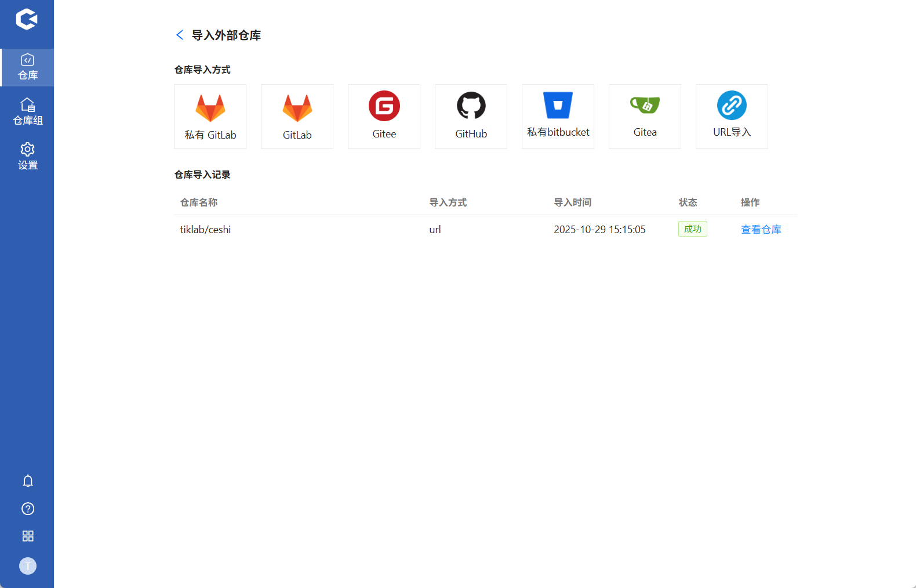Select the URL导入 option
The image size is (916, 588).
click(732, 117)
